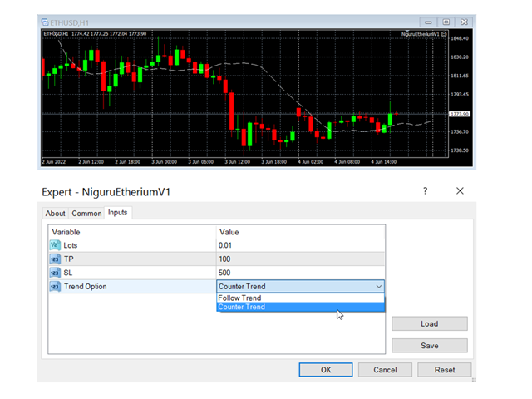This screenshot has width=532, height=399.
Task: Save the current input settings
Action: tap(430, 346)
